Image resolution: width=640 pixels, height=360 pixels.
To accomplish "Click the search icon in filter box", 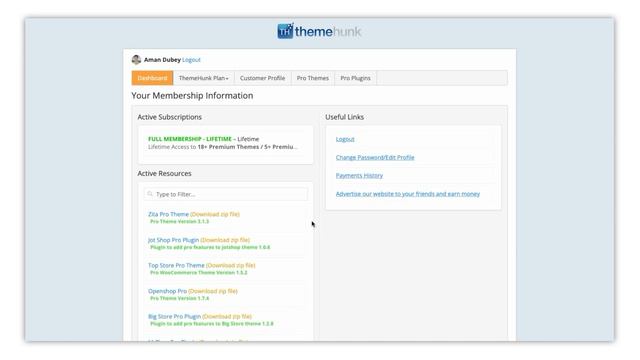I will 150,194.
